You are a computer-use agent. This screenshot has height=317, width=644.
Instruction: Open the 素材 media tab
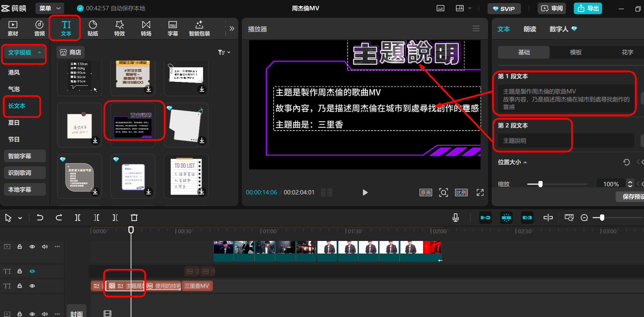13,28
